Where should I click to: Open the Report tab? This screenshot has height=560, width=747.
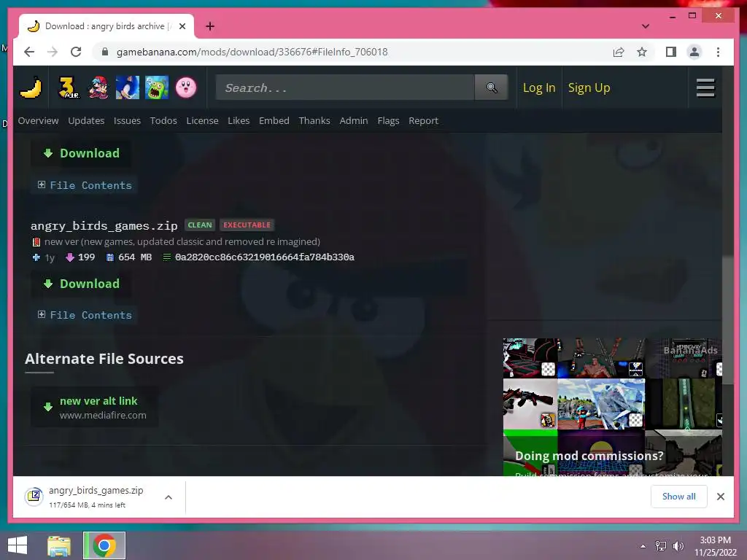pyautogui.click(x=423, y=120)
